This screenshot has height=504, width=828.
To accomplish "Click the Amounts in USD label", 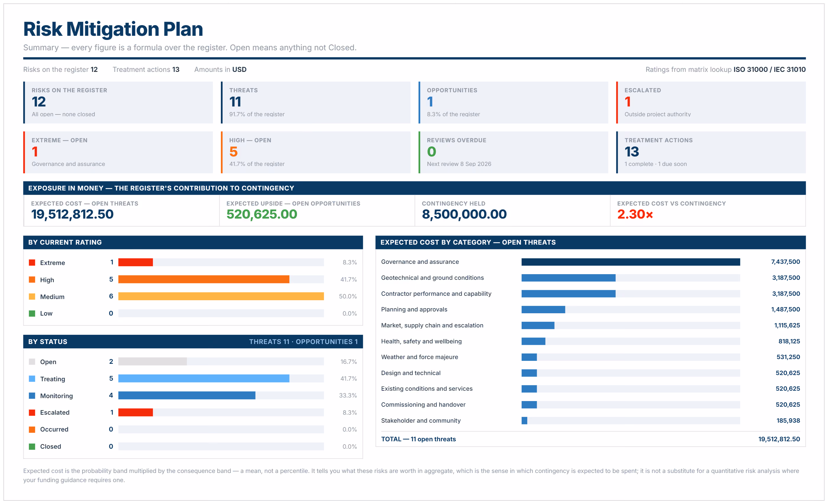I will tap(220, 70).
